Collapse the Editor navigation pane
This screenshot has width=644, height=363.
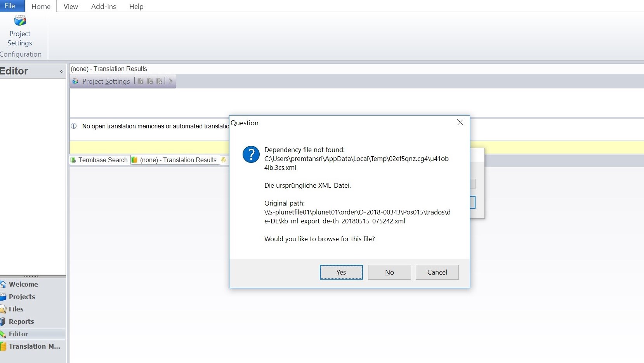pos(62,71)
